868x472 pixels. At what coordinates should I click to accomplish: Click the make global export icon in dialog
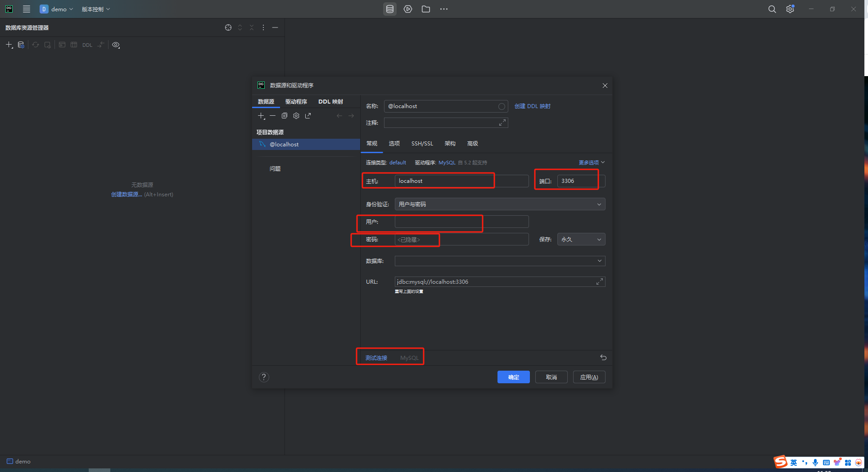click(x=308, y=116)
